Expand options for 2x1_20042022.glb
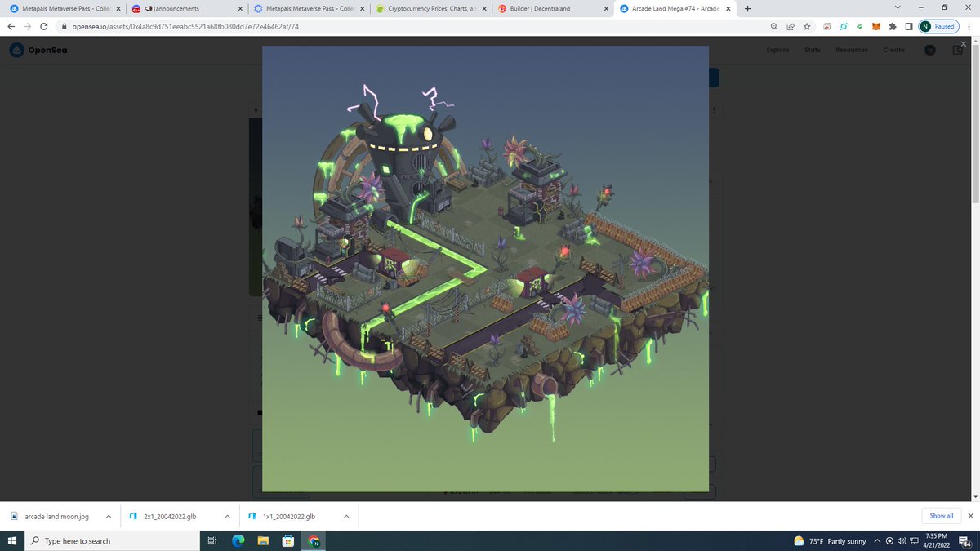This screenshot has height=551, width=980. pyautogui.click(x=228, y=516)
